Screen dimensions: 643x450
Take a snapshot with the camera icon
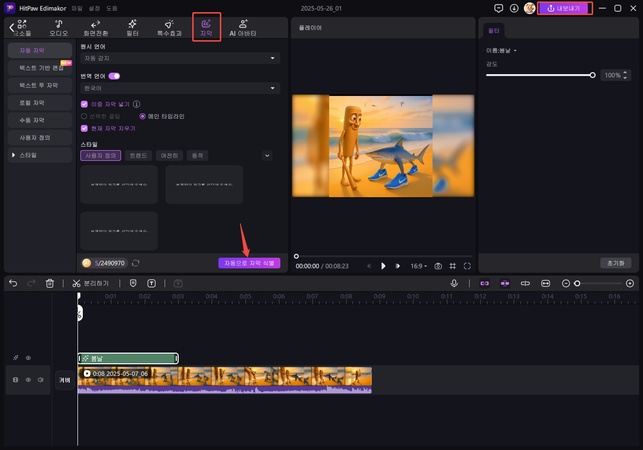pyautogui.click(x=438, y=266)
